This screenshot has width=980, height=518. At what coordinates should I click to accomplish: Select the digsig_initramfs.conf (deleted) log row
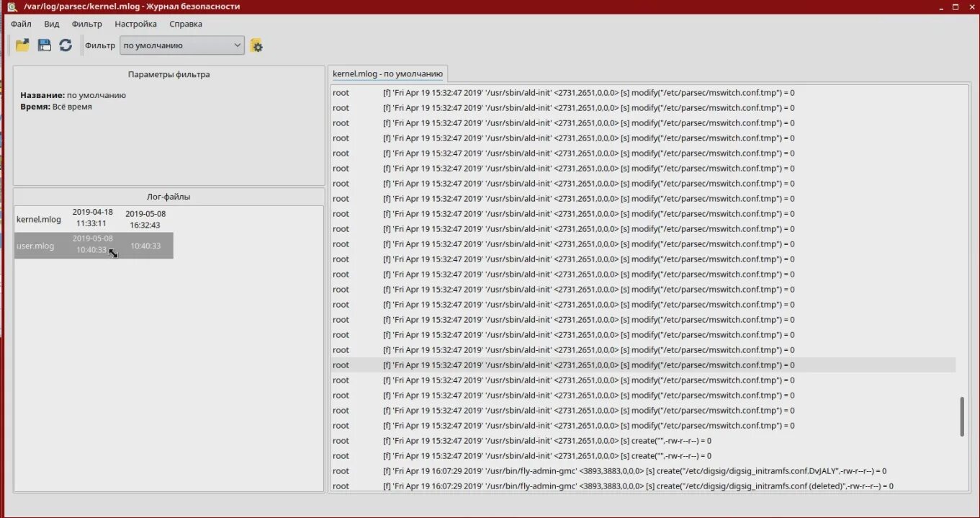click(x=643, y=486)
